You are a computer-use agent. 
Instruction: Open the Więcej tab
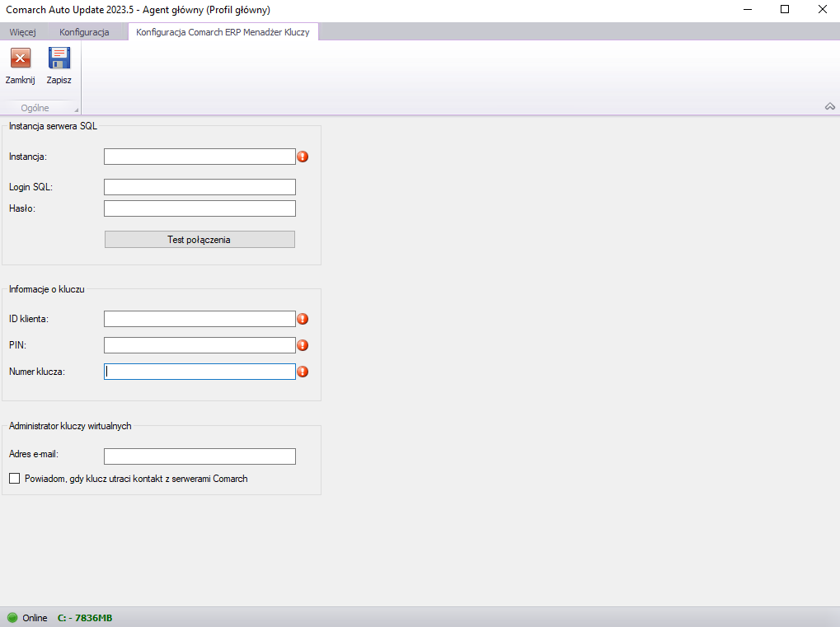point(22,32)
